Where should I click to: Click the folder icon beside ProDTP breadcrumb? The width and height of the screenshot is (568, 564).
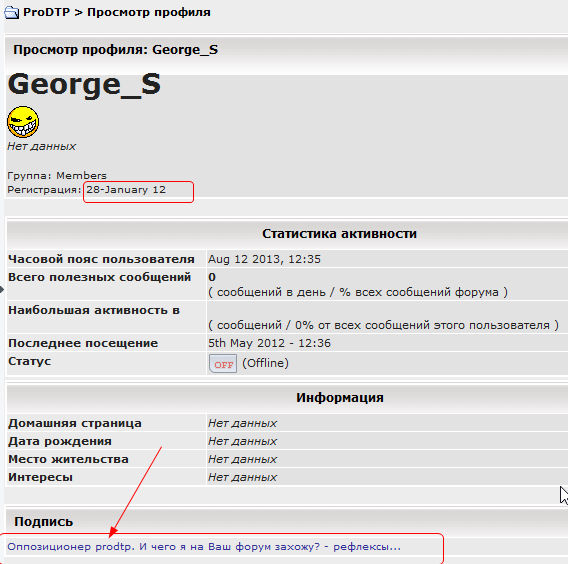(11, 13)
